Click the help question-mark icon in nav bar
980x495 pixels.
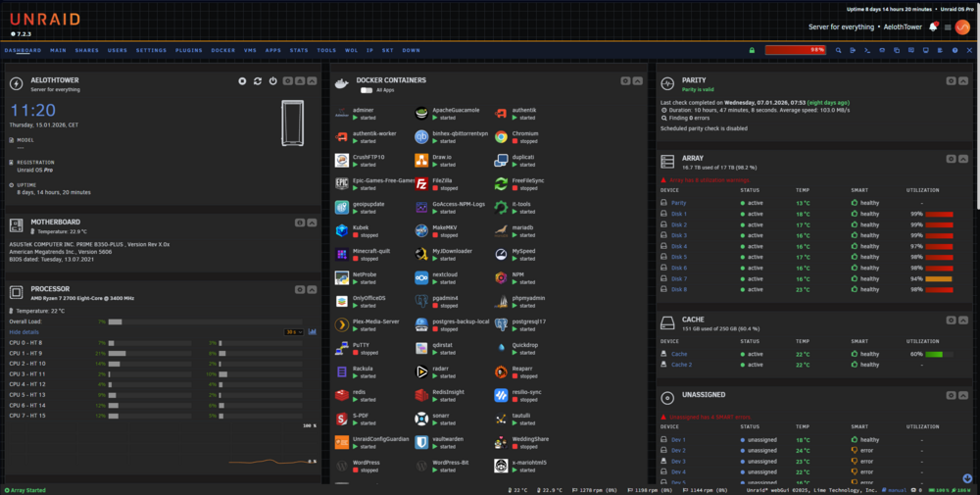click(x=955, y=50)
